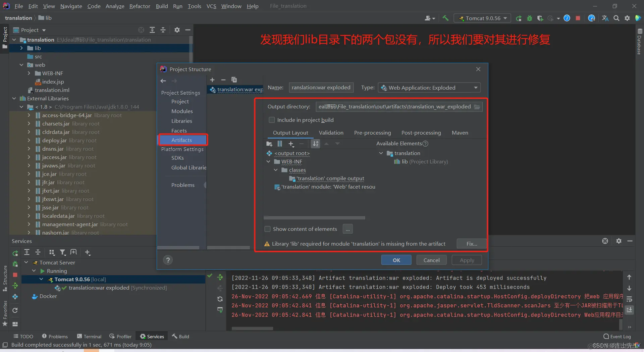Select Modules in Project Settings list
The width and height of the screenshot is (644, 352).
[182, 111]
